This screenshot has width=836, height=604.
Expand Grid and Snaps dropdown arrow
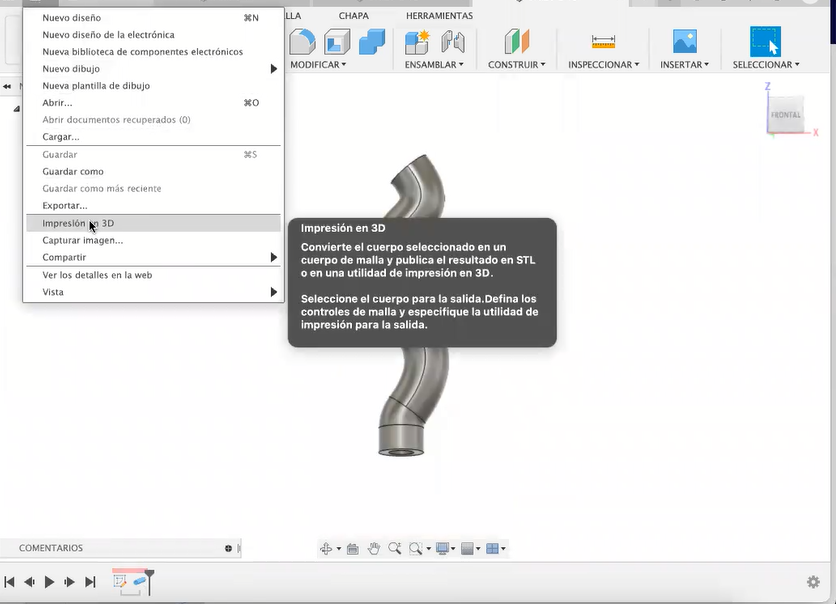pyautogui.click(x=478, y=549)
